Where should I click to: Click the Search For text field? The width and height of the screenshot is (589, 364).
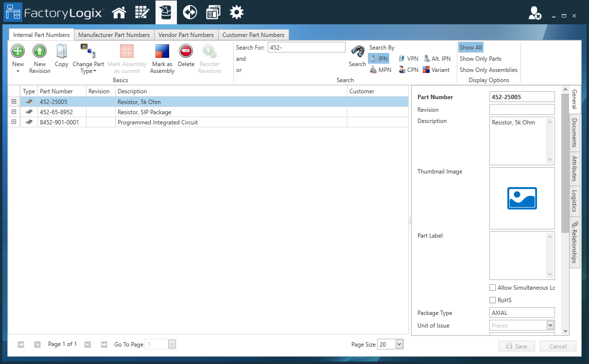coord(306,48)
